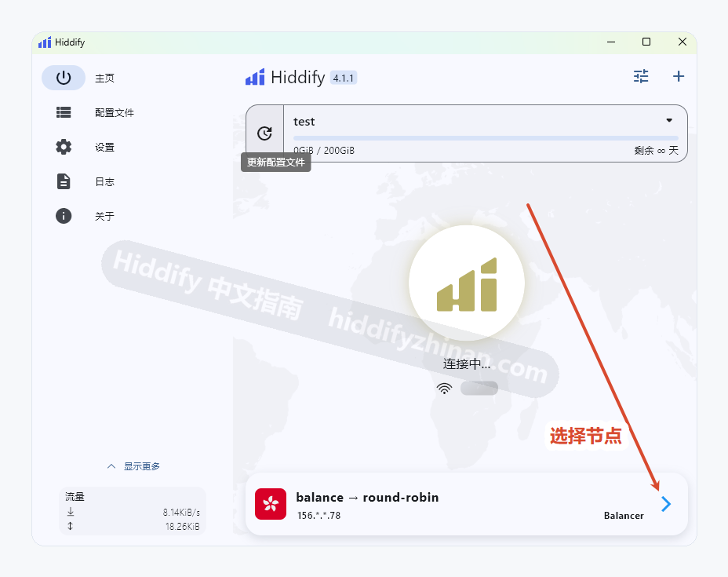Click the 0GiB / 200GiB usage text
This screenshot has height=577, width=728.
(x=324, y=151)
